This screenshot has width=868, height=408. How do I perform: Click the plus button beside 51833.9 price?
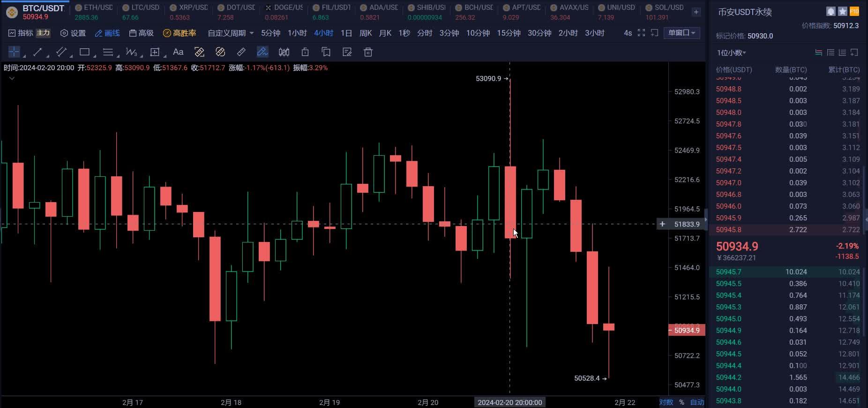pos(662,224)
